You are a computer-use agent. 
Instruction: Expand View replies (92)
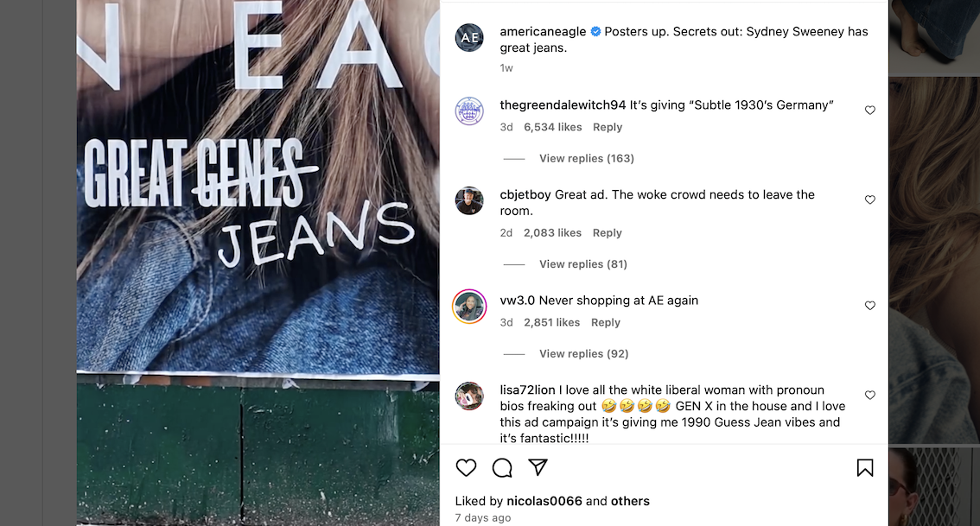583,353
